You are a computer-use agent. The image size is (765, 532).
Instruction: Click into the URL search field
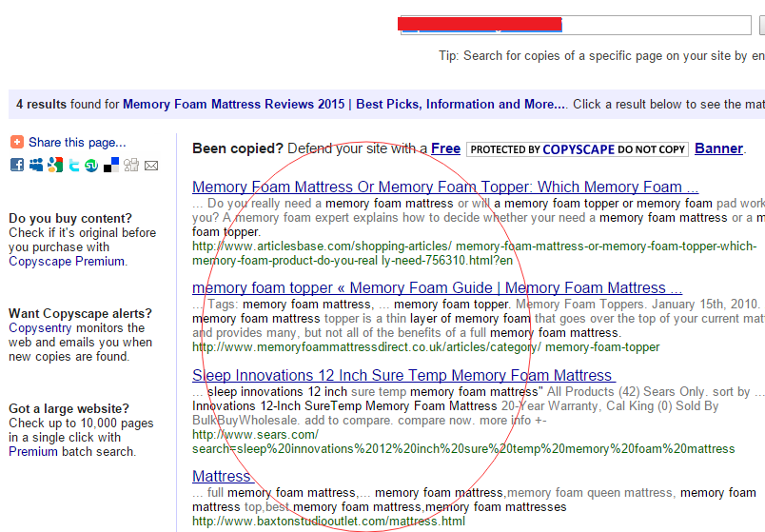pyautogui.click(x=576, y=25)
